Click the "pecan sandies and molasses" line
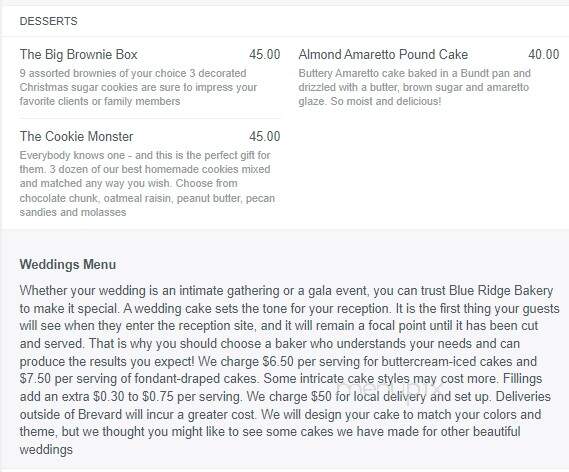The image size is (569, 472). tap(147, 205)
